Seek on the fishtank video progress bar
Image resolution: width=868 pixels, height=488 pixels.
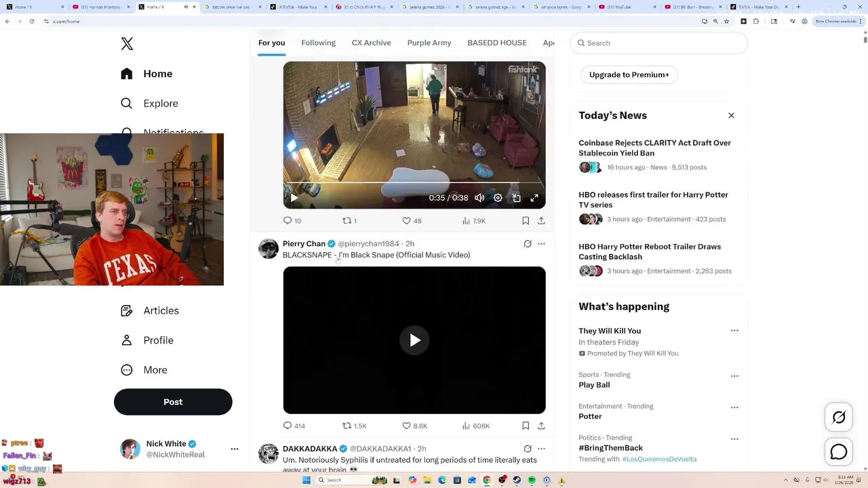(x=414, y=183)
